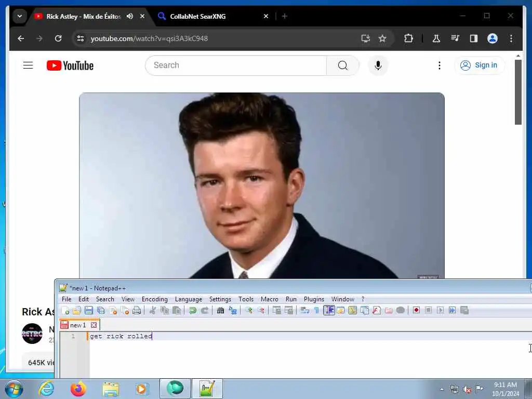532x399 pixels.
Task: Click Run macro multiple times icon
Action: coord(453,310)
